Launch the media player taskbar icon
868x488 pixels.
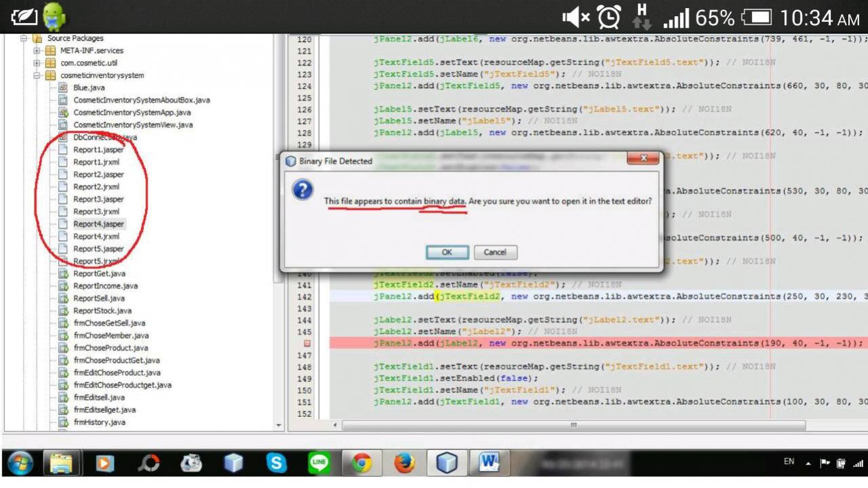[x=104, y=463]
